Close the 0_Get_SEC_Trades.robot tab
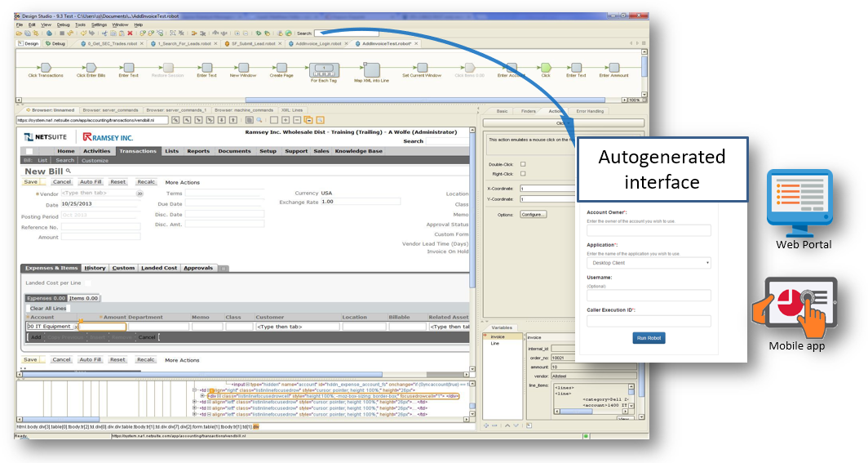Image resolution: width=868 pixels, height=463 pixels. (142, 43)
